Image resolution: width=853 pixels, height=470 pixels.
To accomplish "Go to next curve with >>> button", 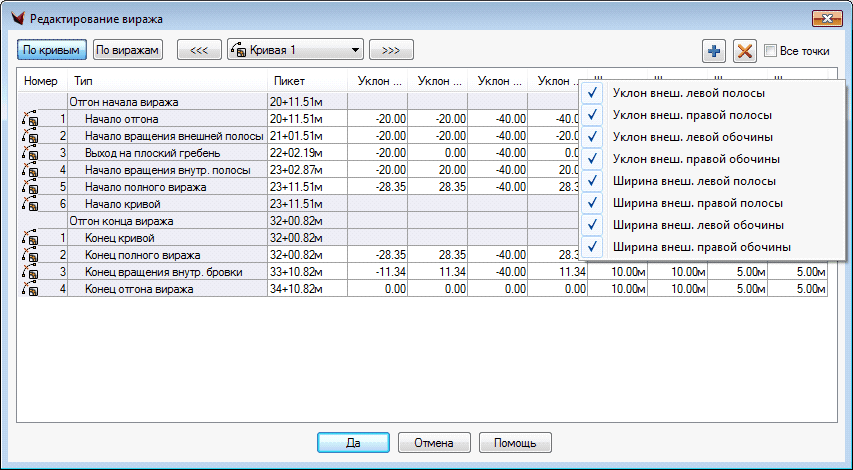I will click(391, 49).
